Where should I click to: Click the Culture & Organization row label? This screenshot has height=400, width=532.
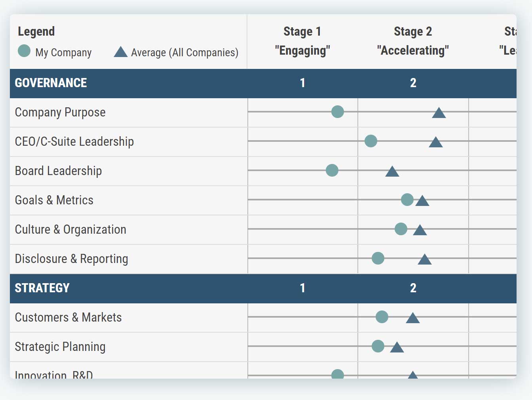coord(70,230)
